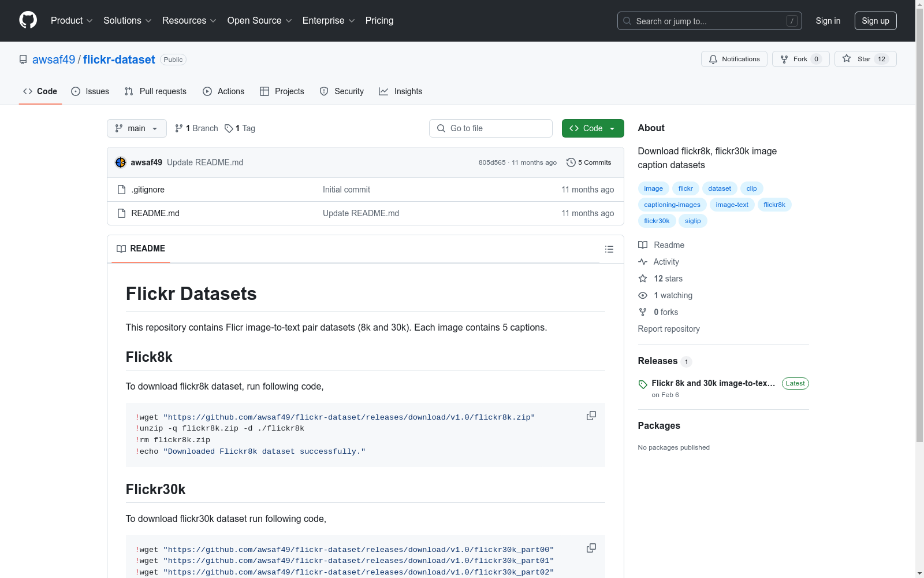Switch to the Issues tab

[x=90, y=91]
